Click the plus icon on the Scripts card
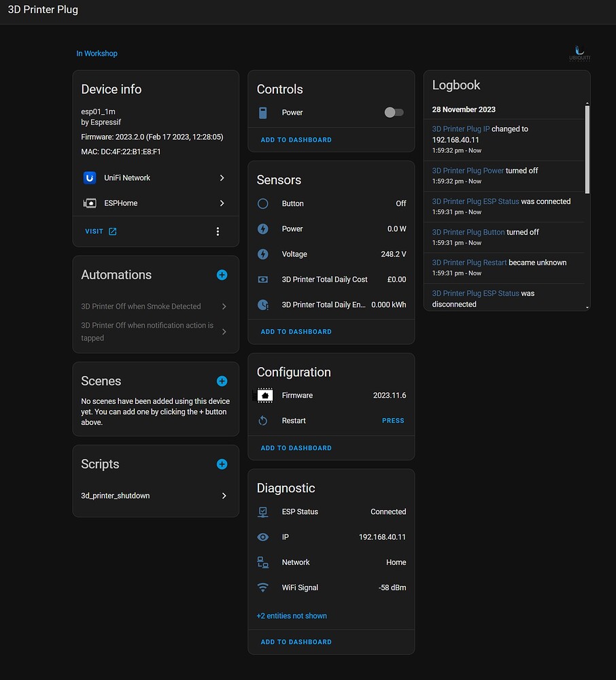Viewport: 616px width, 680px height. pos(222,464)
